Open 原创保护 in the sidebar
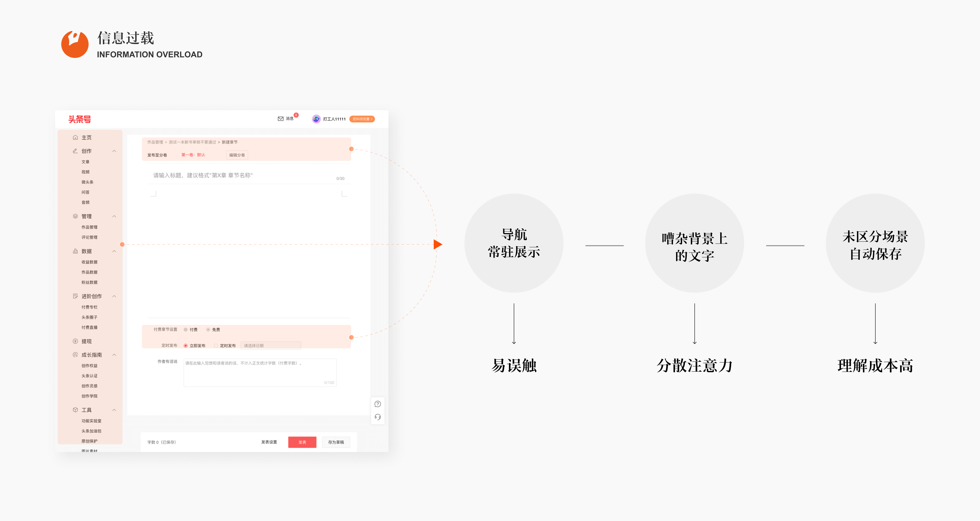Image resolution: width=980 pixels, height=521 pixels. 89,441
